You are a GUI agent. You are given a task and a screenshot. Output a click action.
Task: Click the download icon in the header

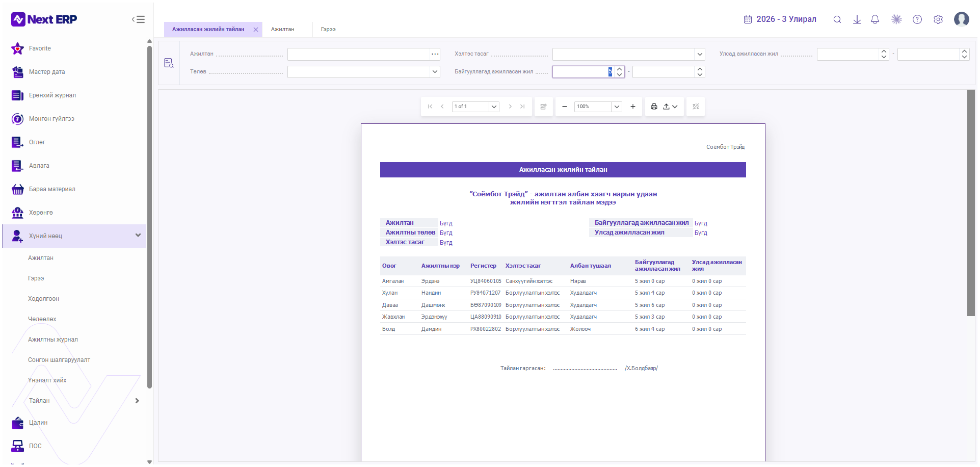[857, 19]
